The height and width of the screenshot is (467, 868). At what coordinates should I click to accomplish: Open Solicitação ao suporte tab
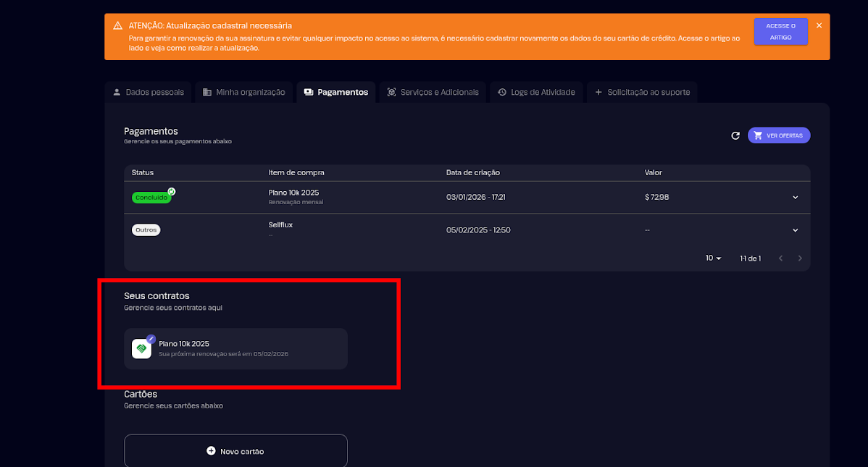click(642, 93)
